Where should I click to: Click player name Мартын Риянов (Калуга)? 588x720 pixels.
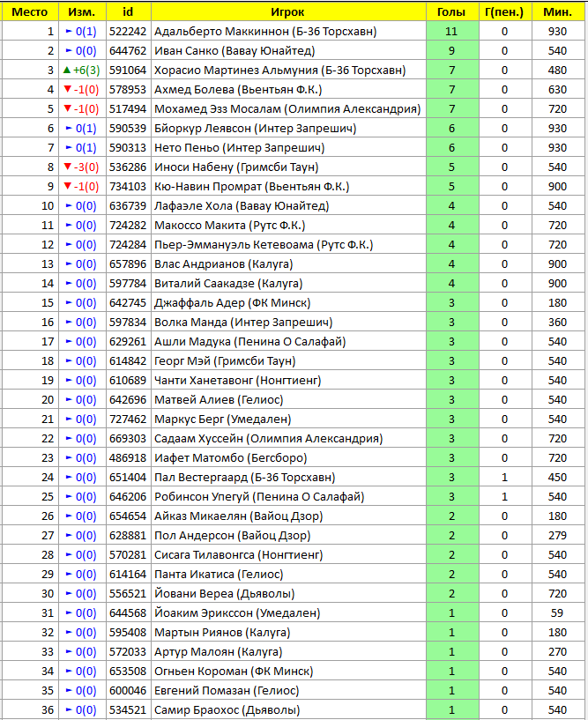222,632
